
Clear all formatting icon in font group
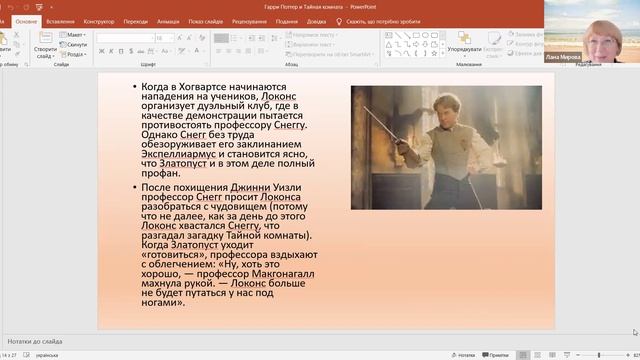202,38
